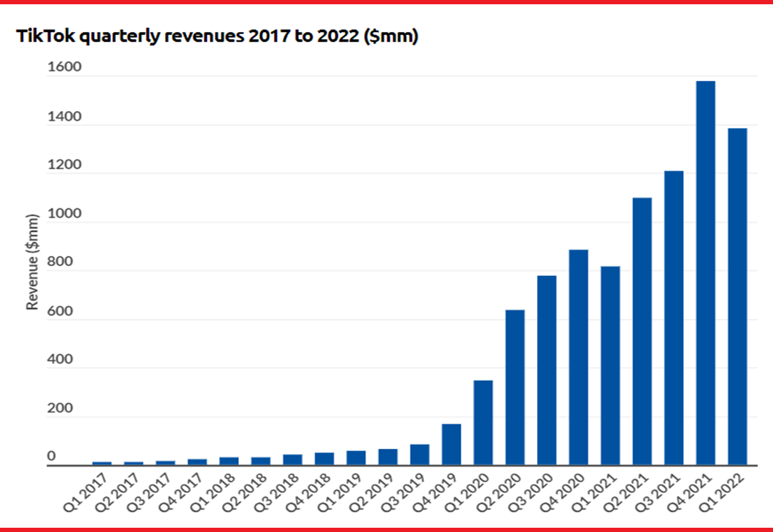
Task: Click the 1200 y-axis tick label
Action: 64,164
